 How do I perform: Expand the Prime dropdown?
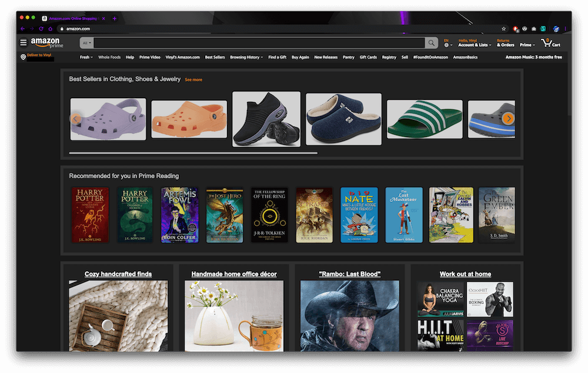point(527,45)
